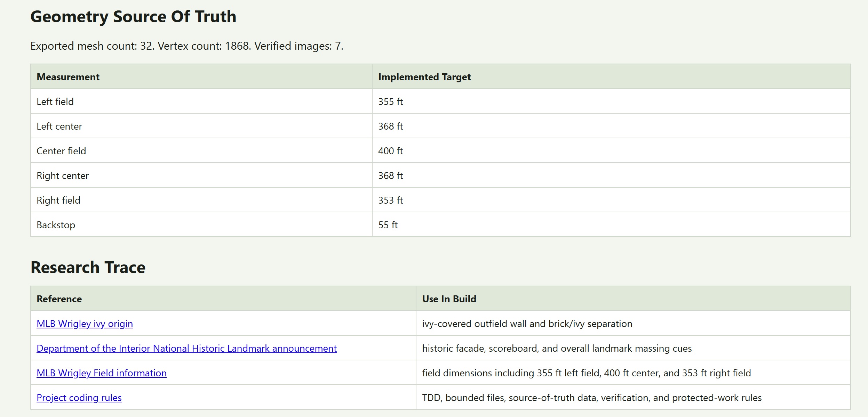Select the Implemented Target column header

coord(611,76)
